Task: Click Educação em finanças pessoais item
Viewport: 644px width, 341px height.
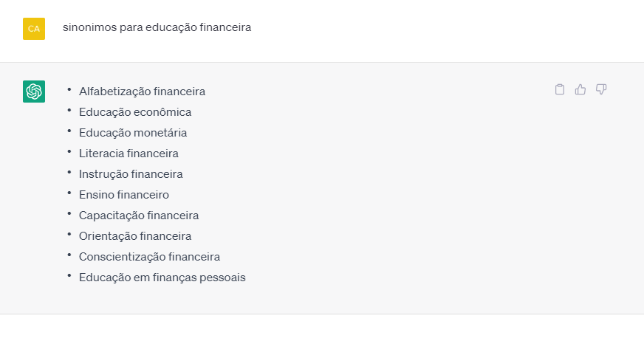Action: point(162,278)
